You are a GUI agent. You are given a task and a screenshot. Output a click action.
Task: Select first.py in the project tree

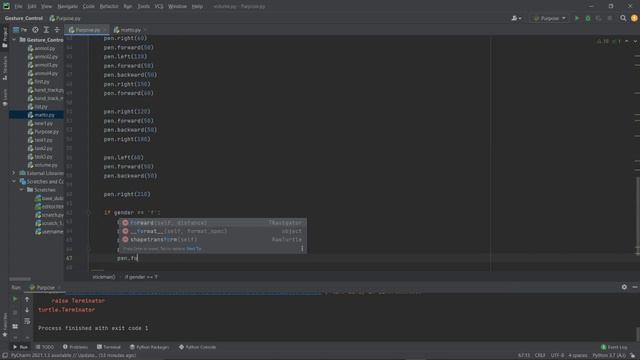[41, 82]
